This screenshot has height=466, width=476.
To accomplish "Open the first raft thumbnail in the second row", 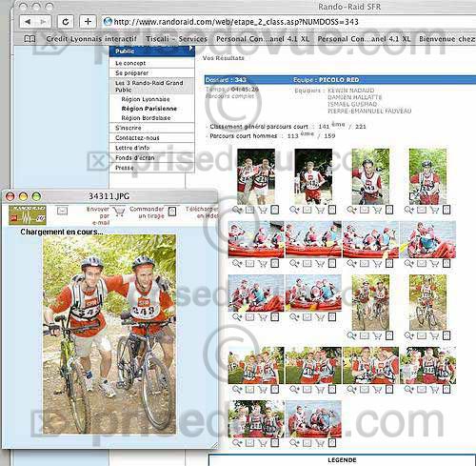I will [x=256, y=240].
